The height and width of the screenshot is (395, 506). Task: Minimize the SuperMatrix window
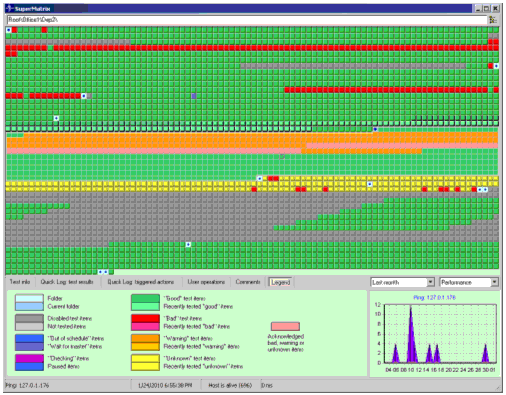point(478,9)
